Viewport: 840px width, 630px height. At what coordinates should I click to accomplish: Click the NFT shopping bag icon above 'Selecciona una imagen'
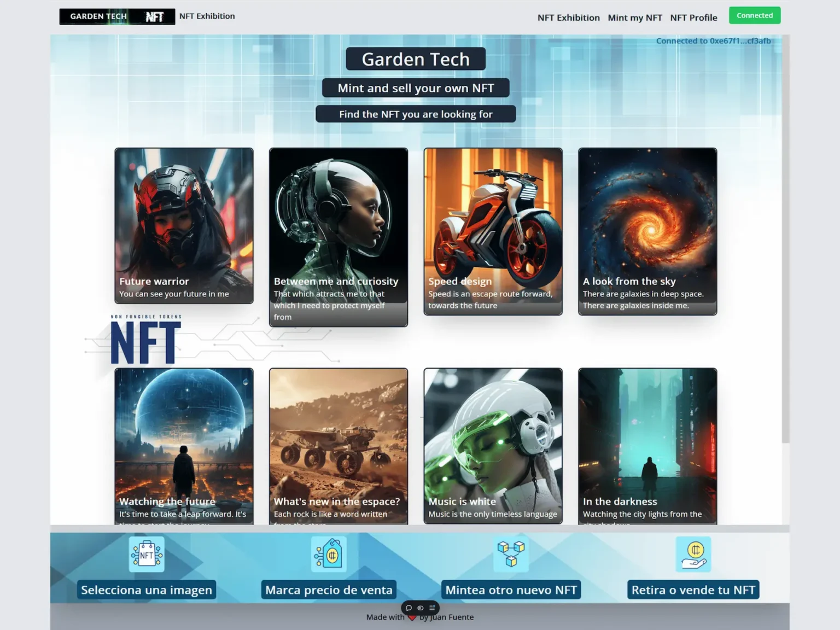click(146, 554)
